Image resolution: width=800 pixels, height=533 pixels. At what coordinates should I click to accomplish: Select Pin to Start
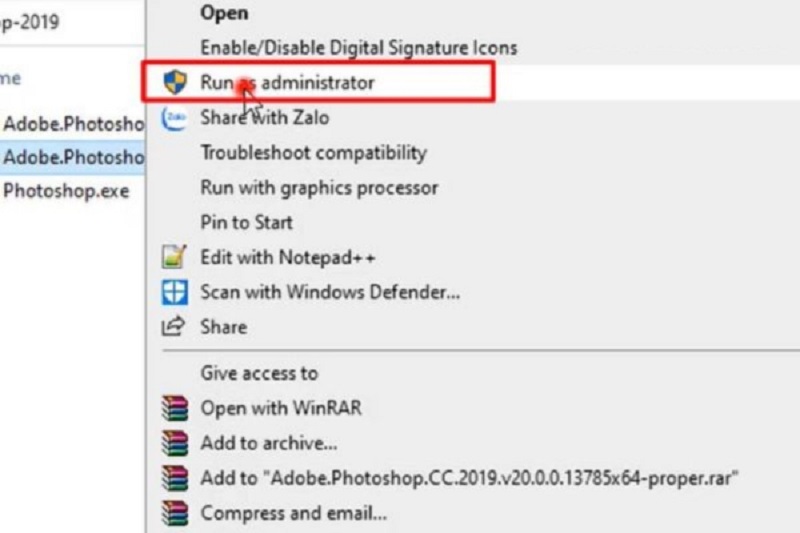(246, 222)
